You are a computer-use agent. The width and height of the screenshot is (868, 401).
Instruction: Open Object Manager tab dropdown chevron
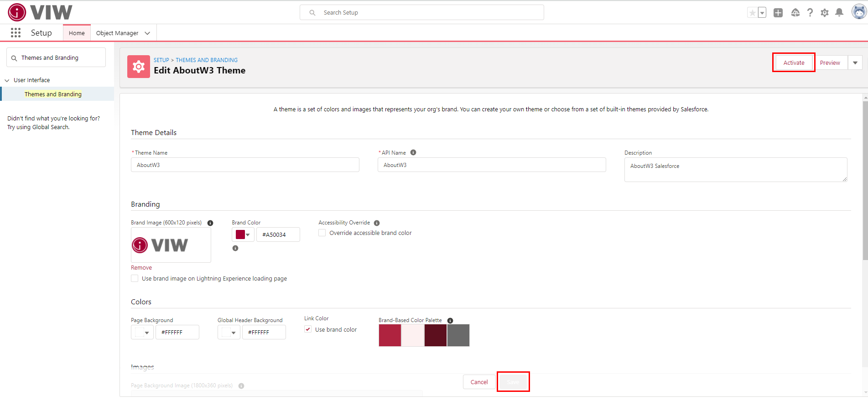tap(147, 33)
